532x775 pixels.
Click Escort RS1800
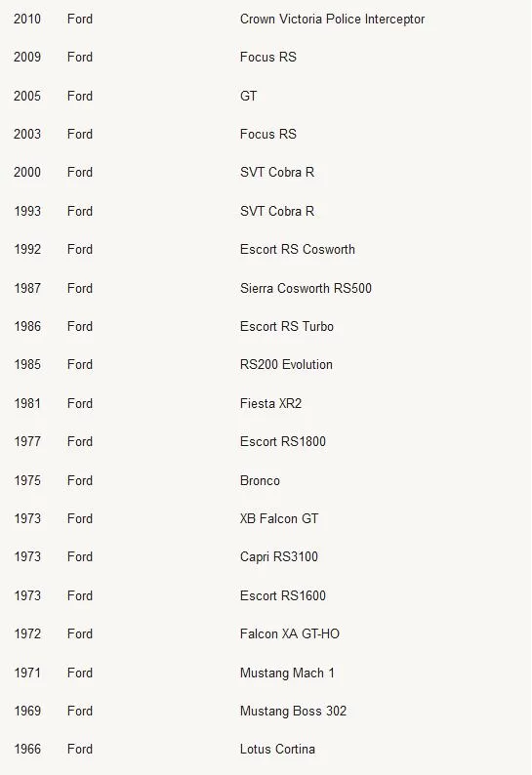(x=283, y=441)
